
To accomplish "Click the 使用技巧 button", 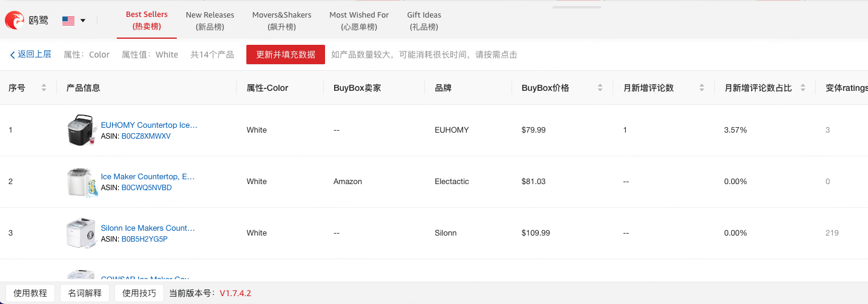I will (139, 293).
